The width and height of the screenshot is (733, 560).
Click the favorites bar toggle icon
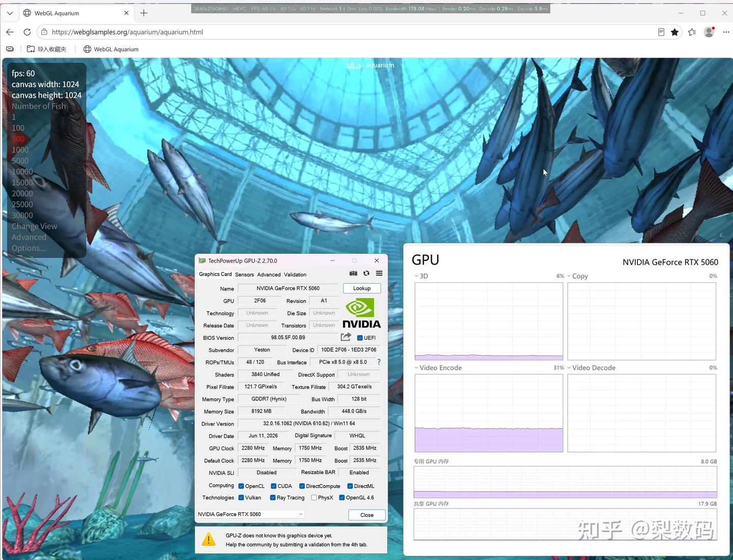coord(10,49)
